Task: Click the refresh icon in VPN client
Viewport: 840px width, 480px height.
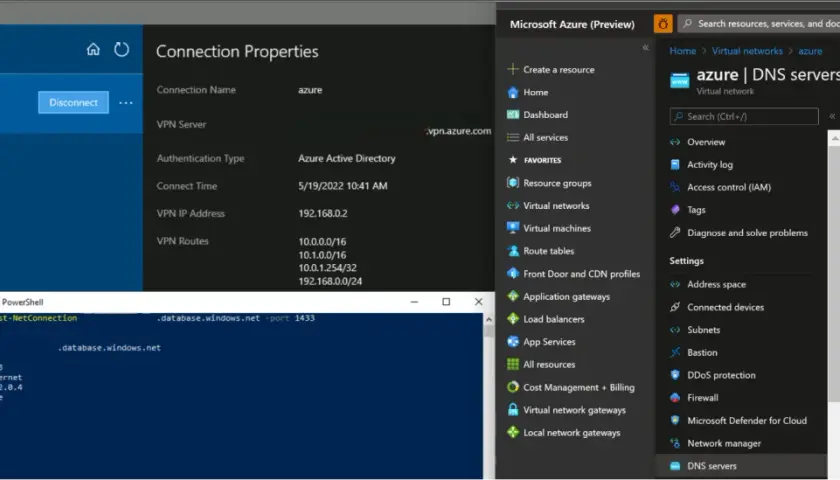Action: click(x=122, y=50)
